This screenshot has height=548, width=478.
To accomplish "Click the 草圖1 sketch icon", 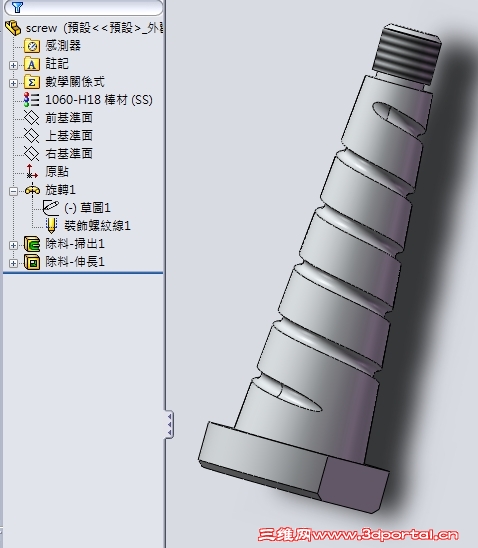I will 51,208.
